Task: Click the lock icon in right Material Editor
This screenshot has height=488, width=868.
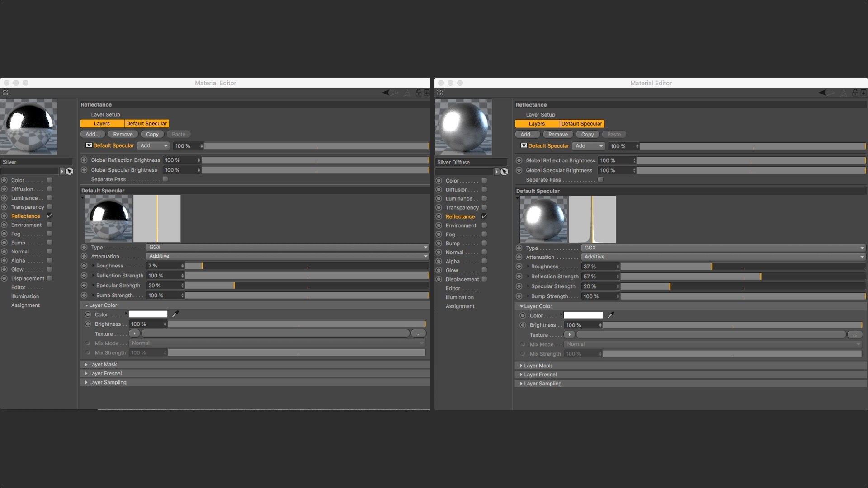Action: coord(855,93)
